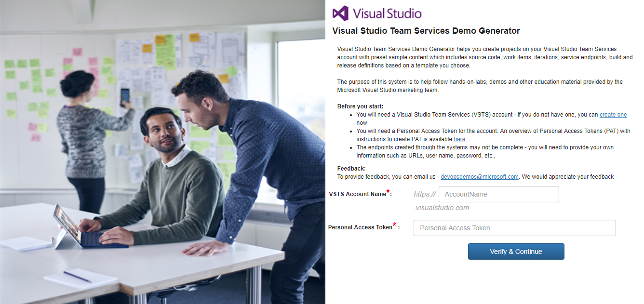Open the "create one" account link
The image size is (644, 304).
(613, 115)
